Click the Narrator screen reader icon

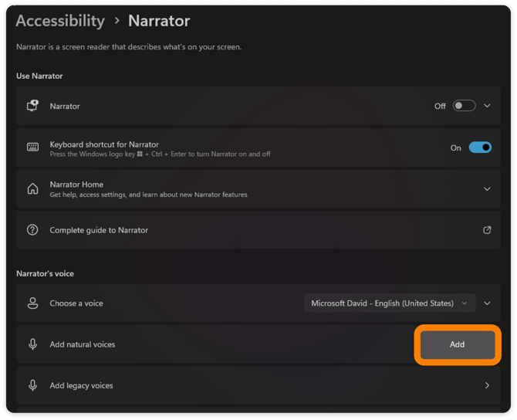[32, 106]
